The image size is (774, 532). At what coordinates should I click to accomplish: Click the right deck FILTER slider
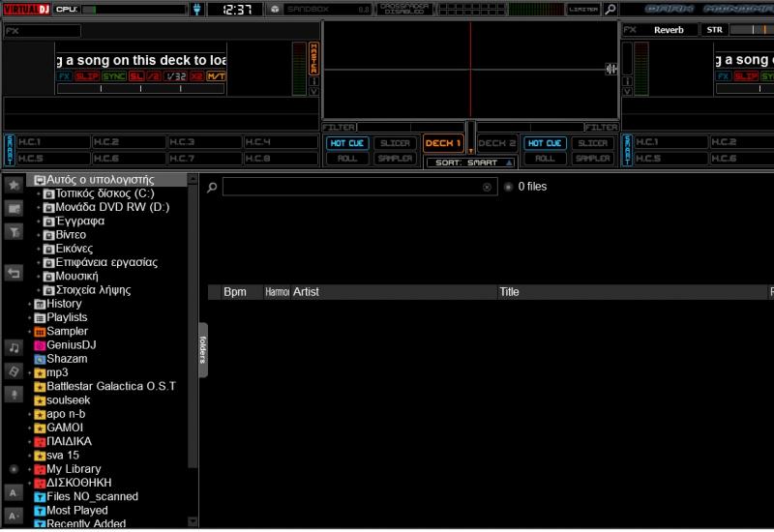(529, 128)
